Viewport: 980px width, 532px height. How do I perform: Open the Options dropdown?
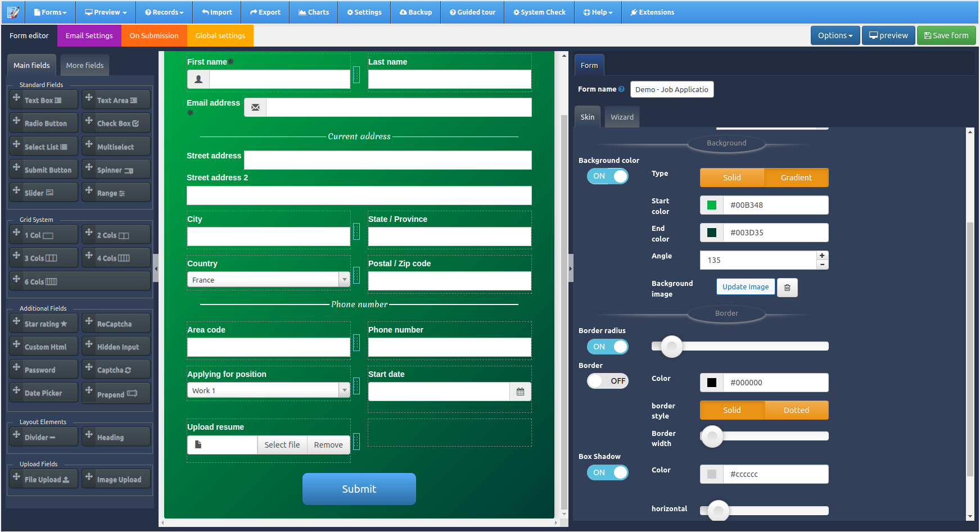click(x=835, y=35)
